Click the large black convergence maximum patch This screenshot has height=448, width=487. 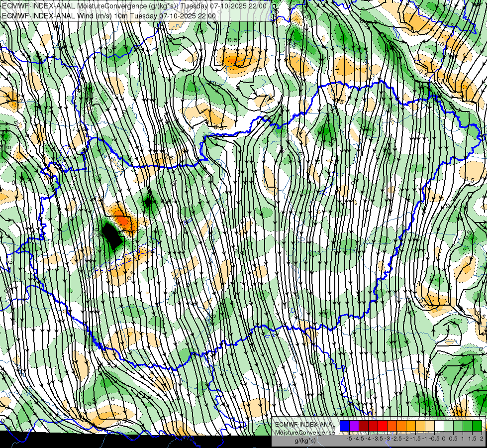tap(112, 235)
